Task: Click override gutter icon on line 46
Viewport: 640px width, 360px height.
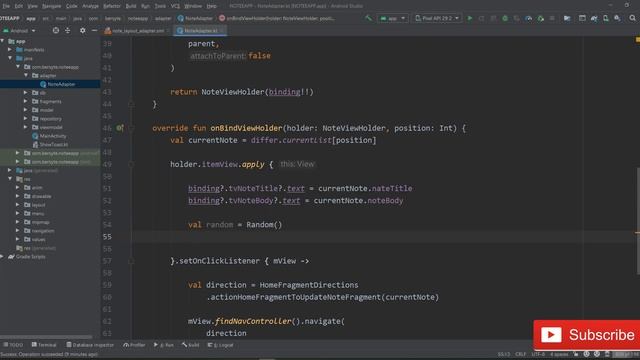Action: tap(120, 128)
